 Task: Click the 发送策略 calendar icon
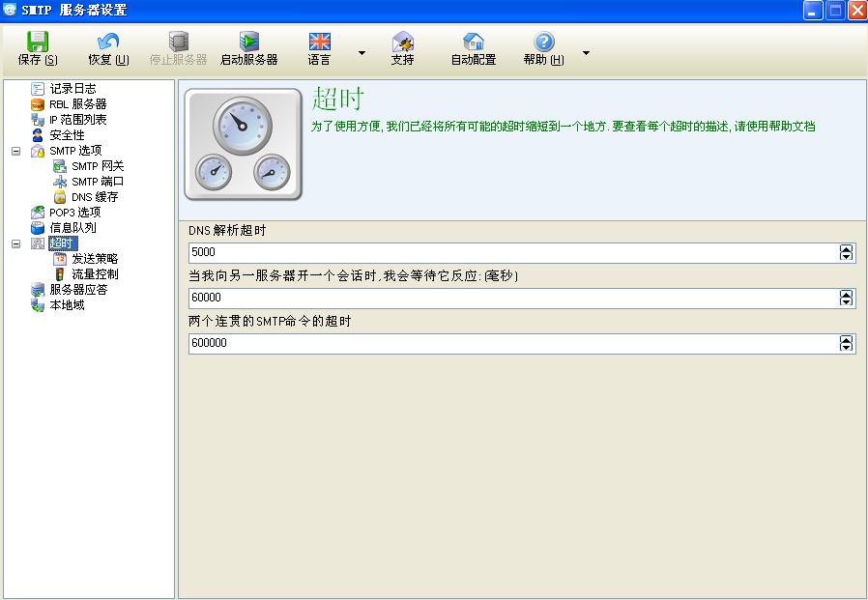pyautogui.click(x=60, y=259)
